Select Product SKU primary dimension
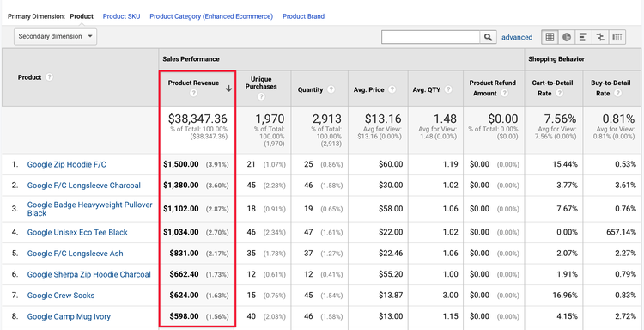 point(121,16)
